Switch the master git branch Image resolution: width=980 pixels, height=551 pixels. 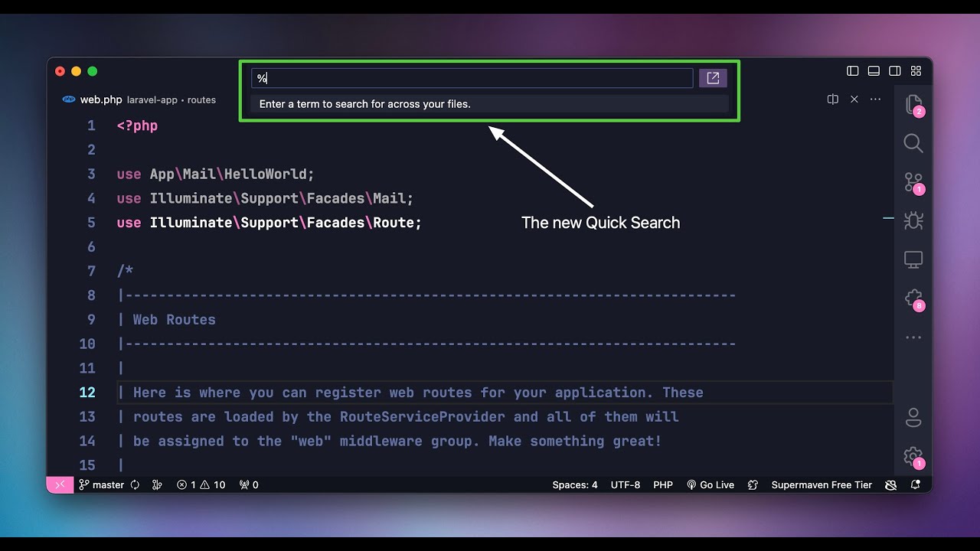point(102,485)
